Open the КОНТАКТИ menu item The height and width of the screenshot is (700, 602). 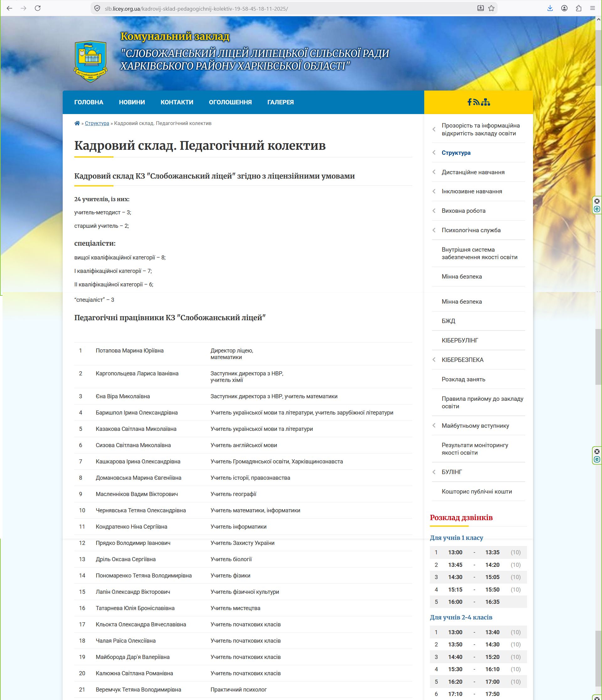(x=177, y=102)
